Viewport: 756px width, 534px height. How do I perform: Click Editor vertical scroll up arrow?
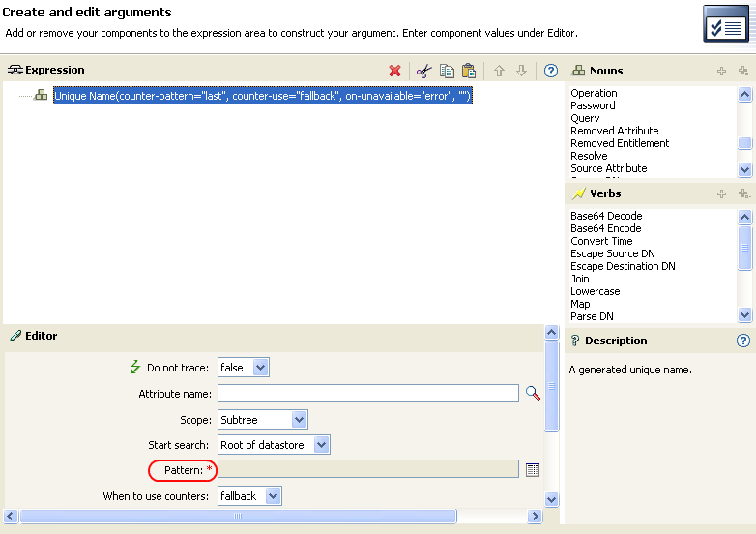coord(552,332)
